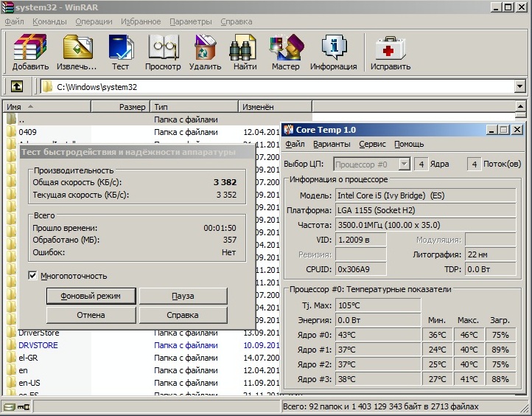This screenshot has height=416, width=532.
Task: Select the en folder row
Action: 142,370
